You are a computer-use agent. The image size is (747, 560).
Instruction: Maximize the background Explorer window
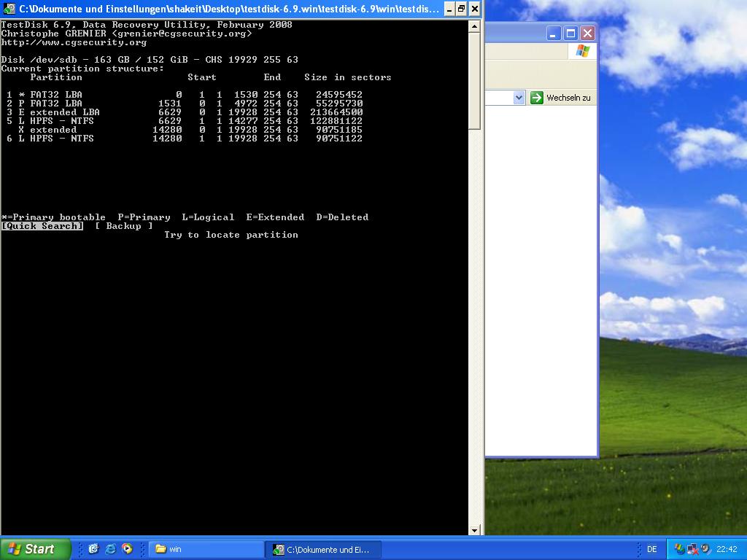(570, 34)
